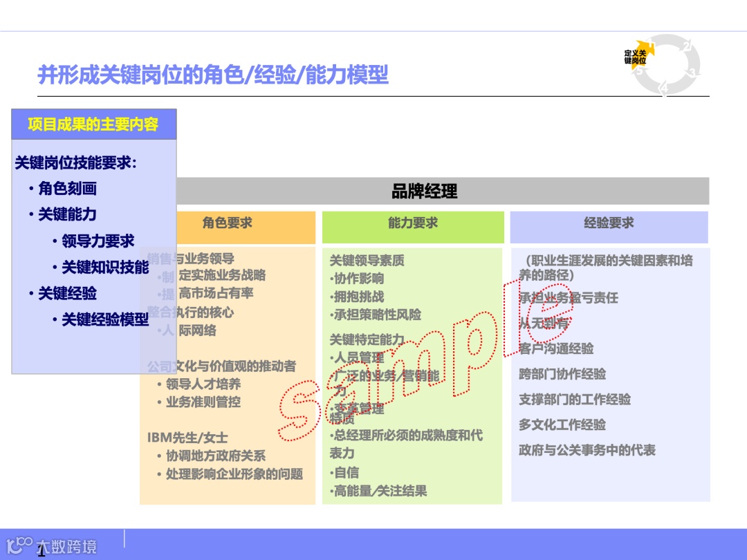Select 高市场占有率 text line

click(x=216, y=293)
